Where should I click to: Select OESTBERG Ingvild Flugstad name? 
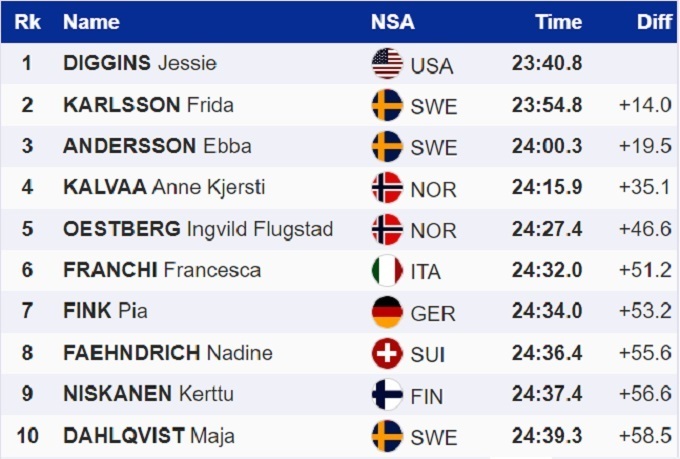click(198, 229)
